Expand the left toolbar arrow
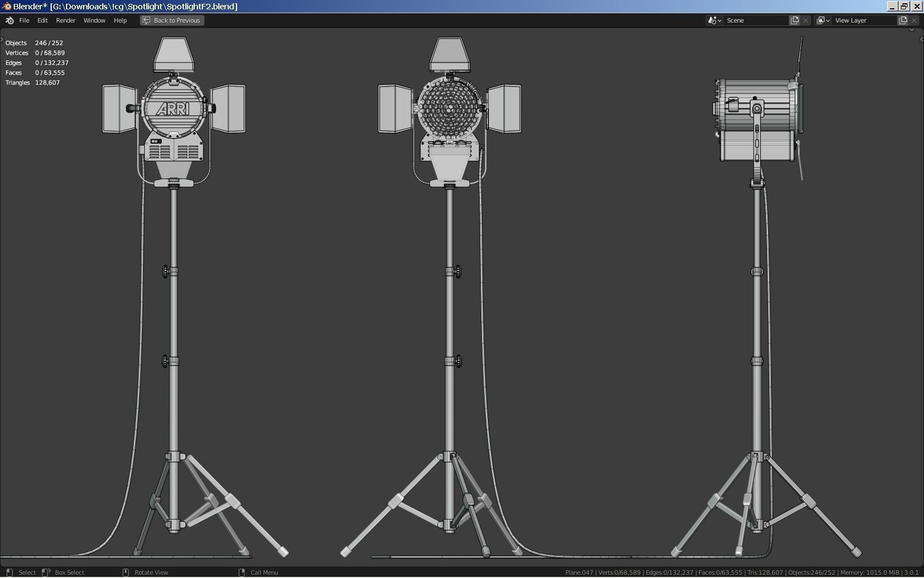 coord(2,39)
